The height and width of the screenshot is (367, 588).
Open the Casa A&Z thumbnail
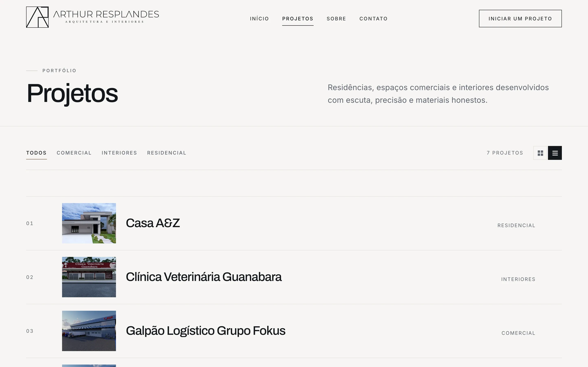[89, 223]
